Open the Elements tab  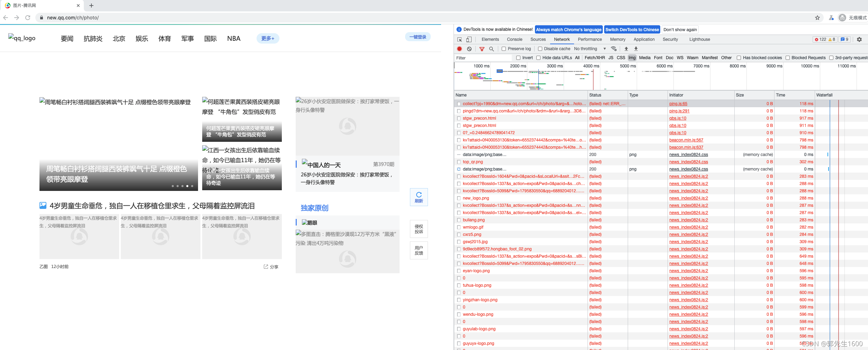tap(490, 39)
